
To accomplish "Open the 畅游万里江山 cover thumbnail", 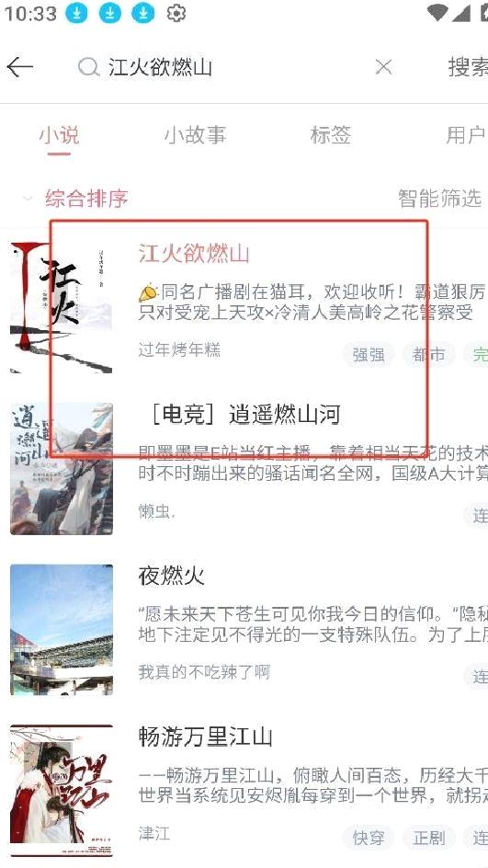I will click(62, 791).
